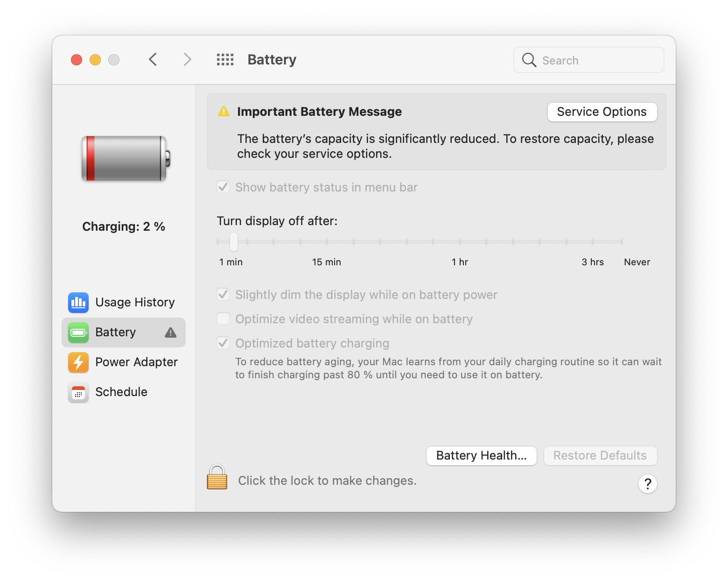The width and height of the screenshot is (728, 581).
Task: Toggle Show battery status in menu bar
Action: [x=223, y=187]
